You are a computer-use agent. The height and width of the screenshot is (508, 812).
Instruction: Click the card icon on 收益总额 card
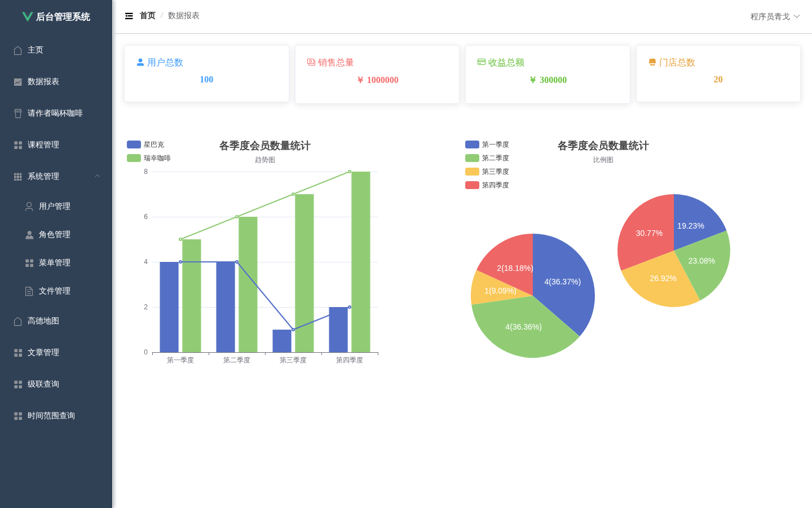point(482,62)
